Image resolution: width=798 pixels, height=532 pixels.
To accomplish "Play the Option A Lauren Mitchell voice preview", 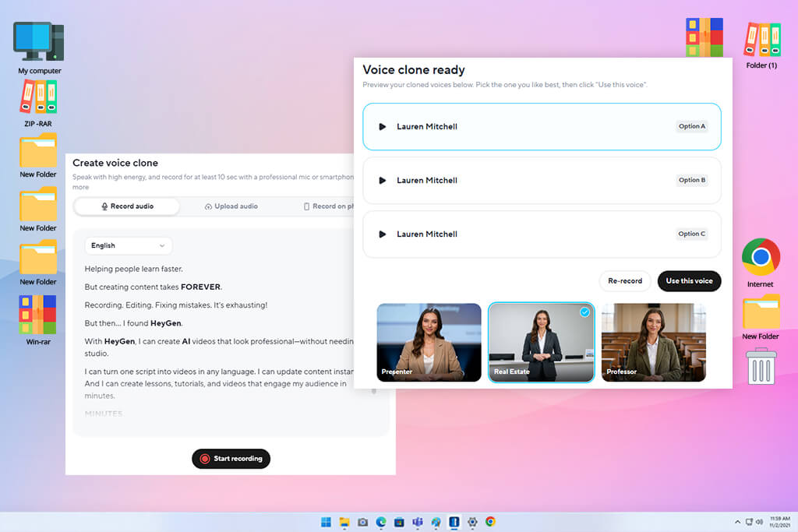I will (x=382, y=127).
